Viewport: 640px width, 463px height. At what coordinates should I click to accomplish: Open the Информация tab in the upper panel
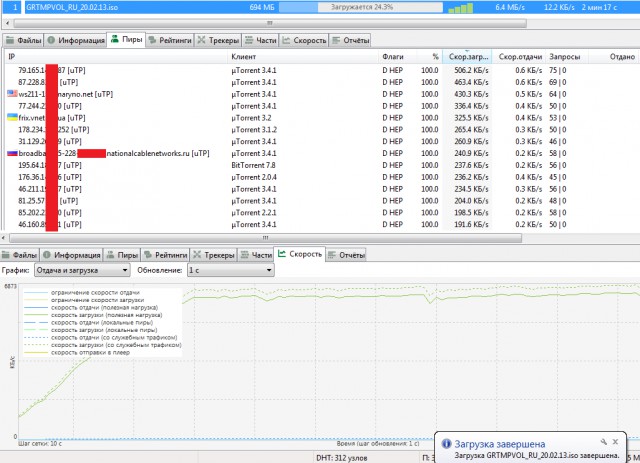click(x=76, y=40)
